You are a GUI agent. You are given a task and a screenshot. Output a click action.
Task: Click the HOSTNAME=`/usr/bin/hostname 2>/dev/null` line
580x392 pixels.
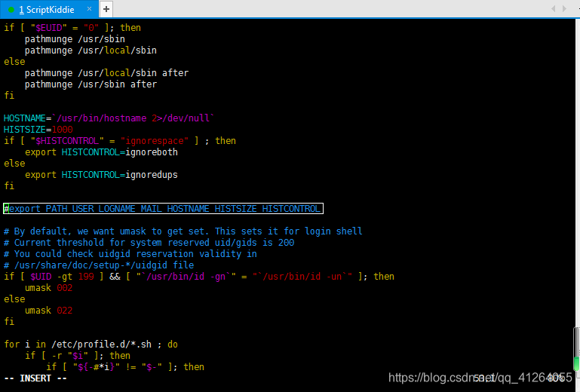click(x=109, y=118)
